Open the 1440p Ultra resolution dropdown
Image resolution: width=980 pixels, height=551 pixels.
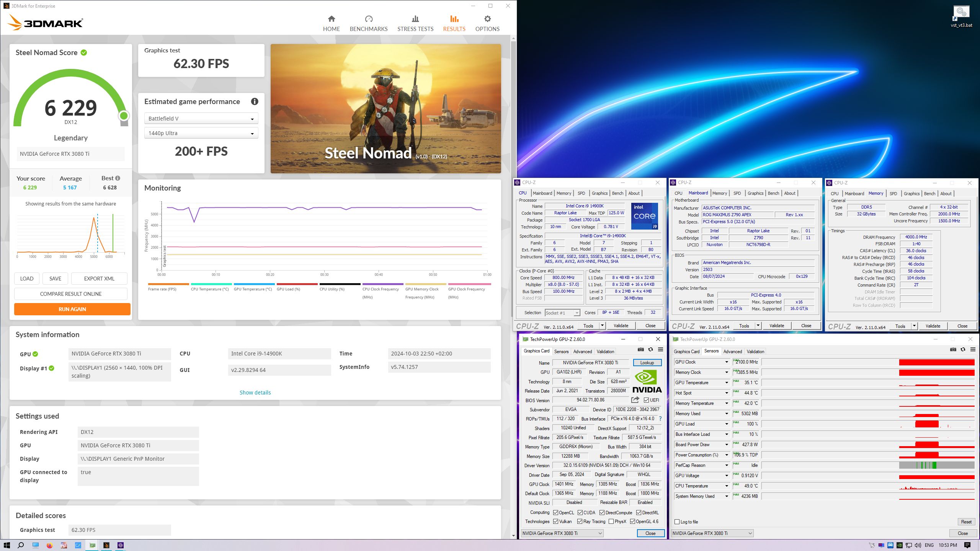201,133
